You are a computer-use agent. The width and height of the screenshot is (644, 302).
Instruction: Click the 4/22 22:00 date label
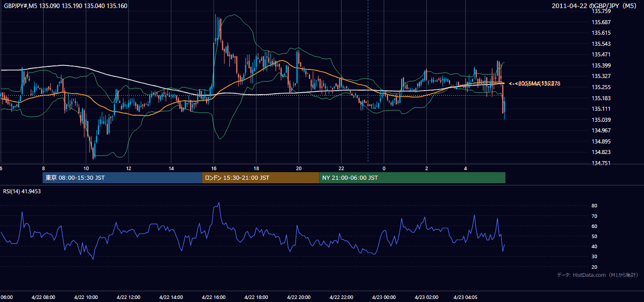click(x=341, y=297)
